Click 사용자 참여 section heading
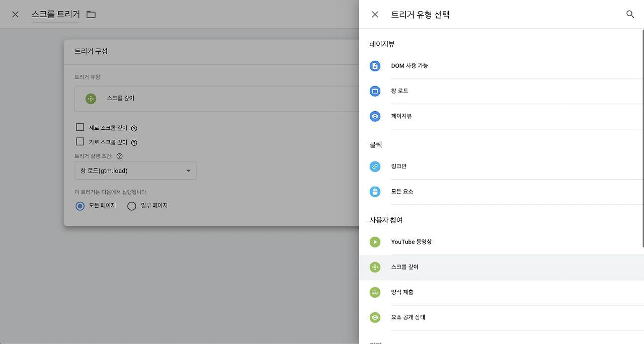 point(386,220)
